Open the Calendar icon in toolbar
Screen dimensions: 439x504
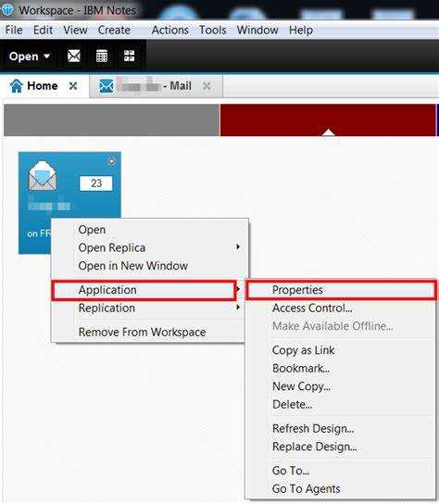click(x=102, y=57)
